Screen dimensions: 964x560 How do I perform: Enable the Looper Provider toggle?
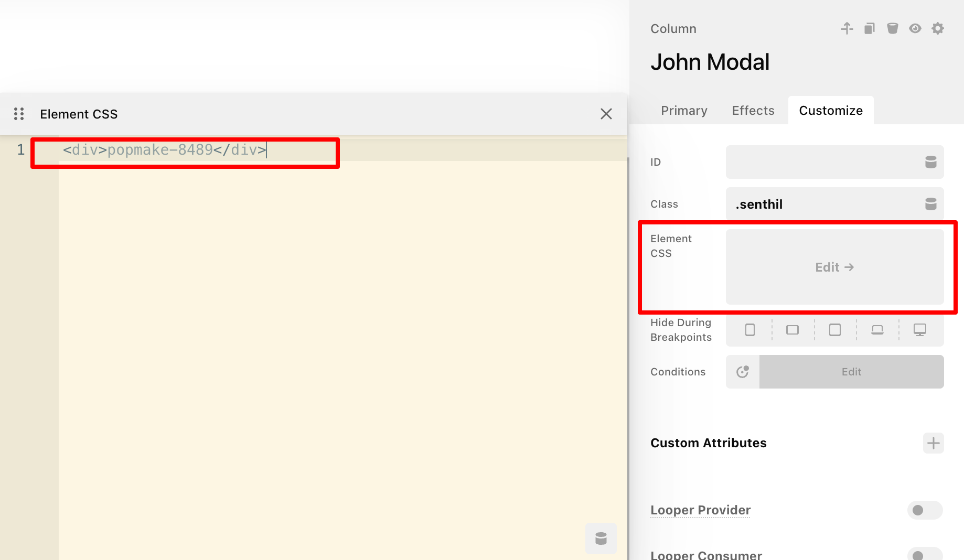[925, 510]
